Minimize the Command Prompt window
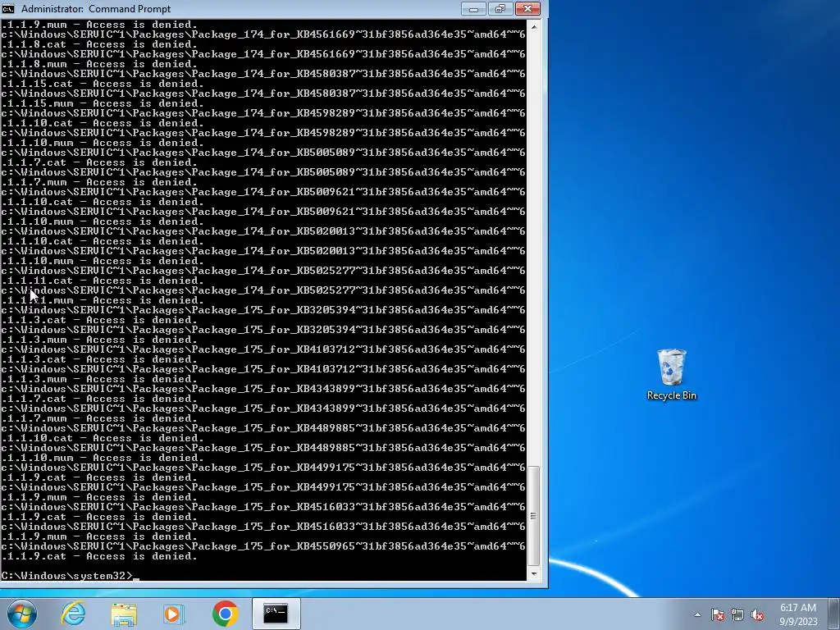Screen dimensions: 840x630 tap(473, 8)
